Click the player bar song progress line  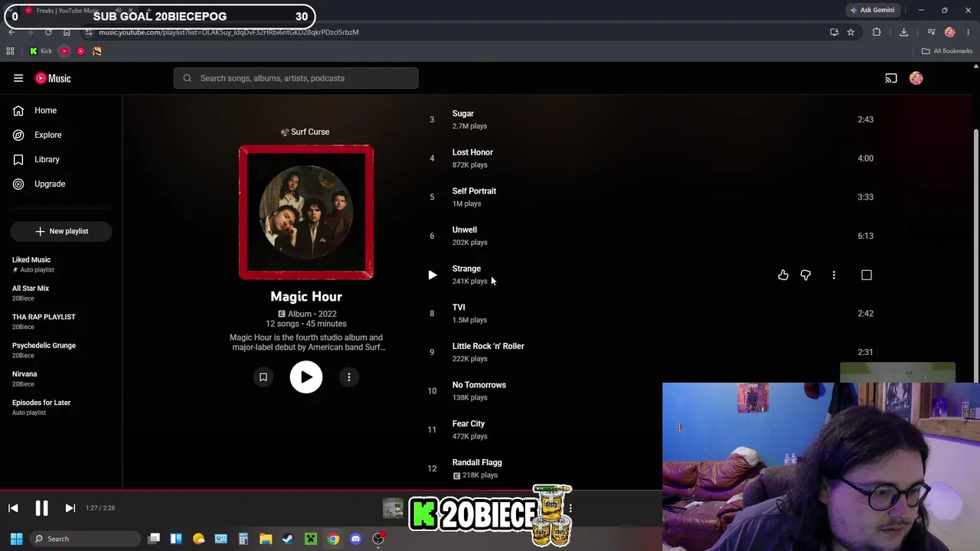331,491
